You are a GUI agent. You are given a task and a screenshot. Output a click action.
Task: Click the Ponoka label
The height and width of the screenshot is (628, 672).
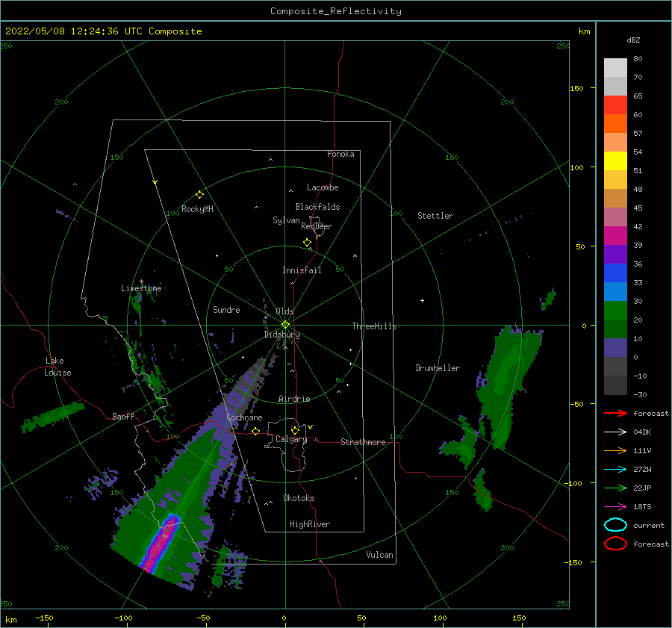click(340, 154)
